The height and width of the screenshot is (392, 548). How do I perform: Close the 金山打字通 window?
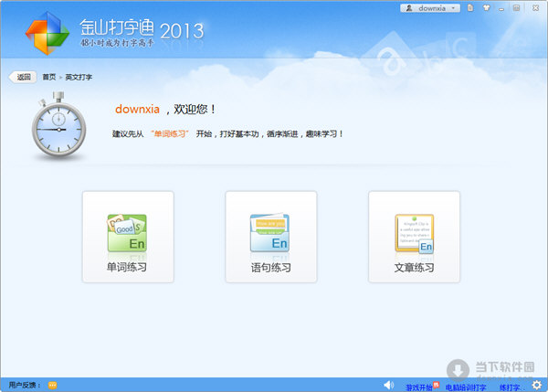coord(535,8)
